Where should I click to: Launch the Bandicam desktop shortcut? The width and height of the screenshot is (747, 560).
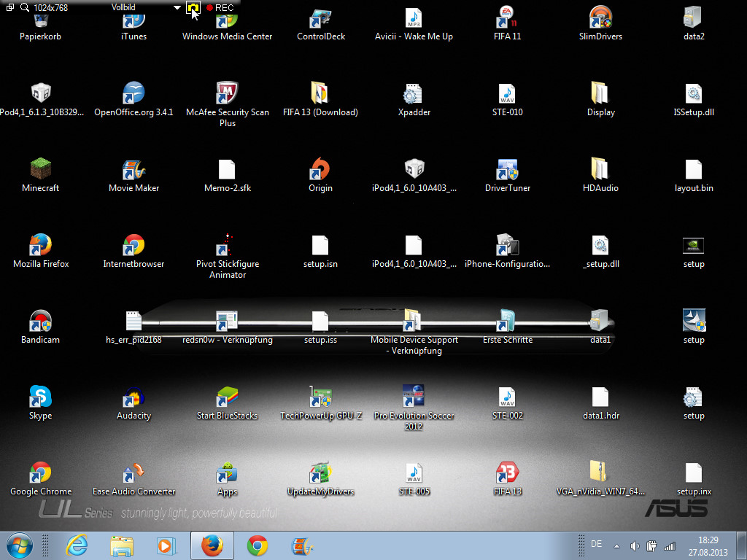coord(41,327)
